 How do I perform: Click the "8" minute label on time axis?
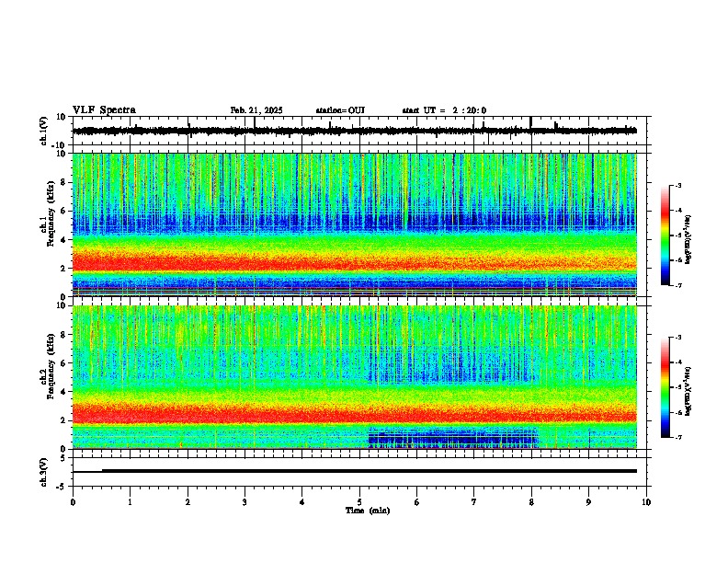pyautogui.click(x=531, y=502)
